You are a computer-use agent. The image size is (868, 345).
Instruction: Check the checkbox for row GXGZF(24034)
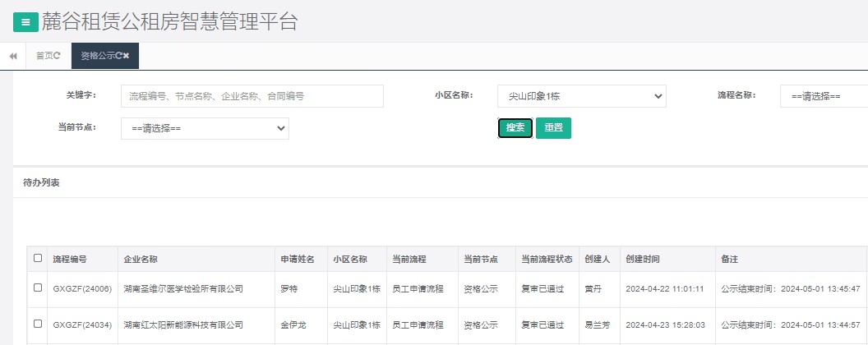tap(38, 324)
